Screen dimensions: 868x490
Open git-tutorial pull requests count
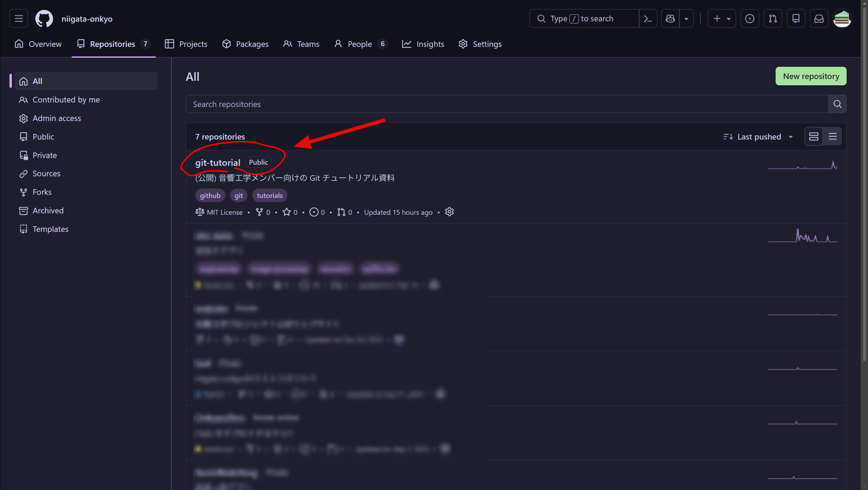(345, 212)
